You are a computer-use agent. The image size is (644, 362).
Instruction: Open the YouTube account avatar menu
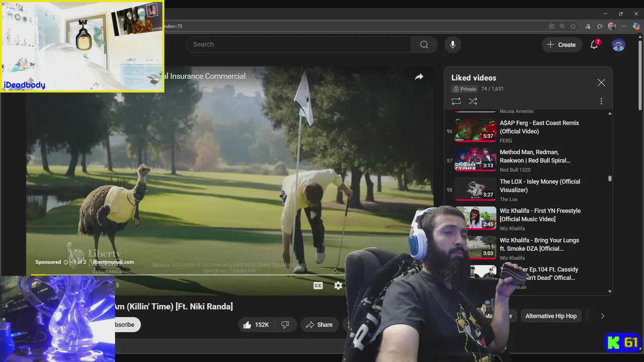(618, 44)
